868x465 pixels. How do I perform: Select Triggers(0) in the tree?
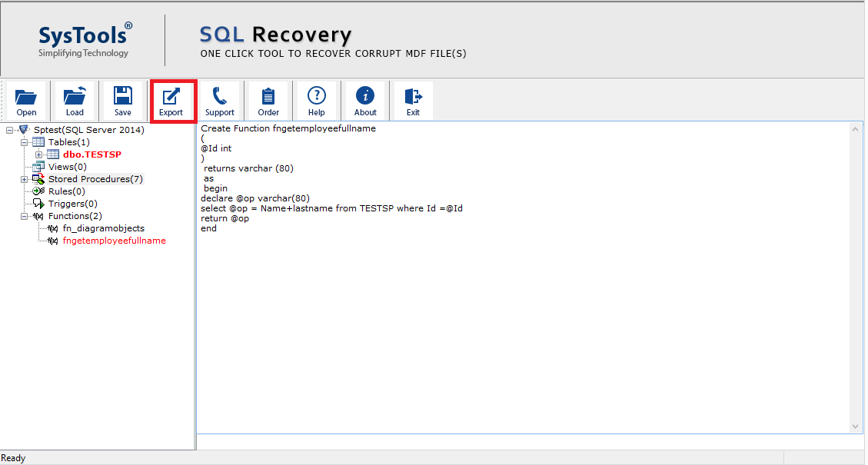pyautogui.click(x=72, y=204)
